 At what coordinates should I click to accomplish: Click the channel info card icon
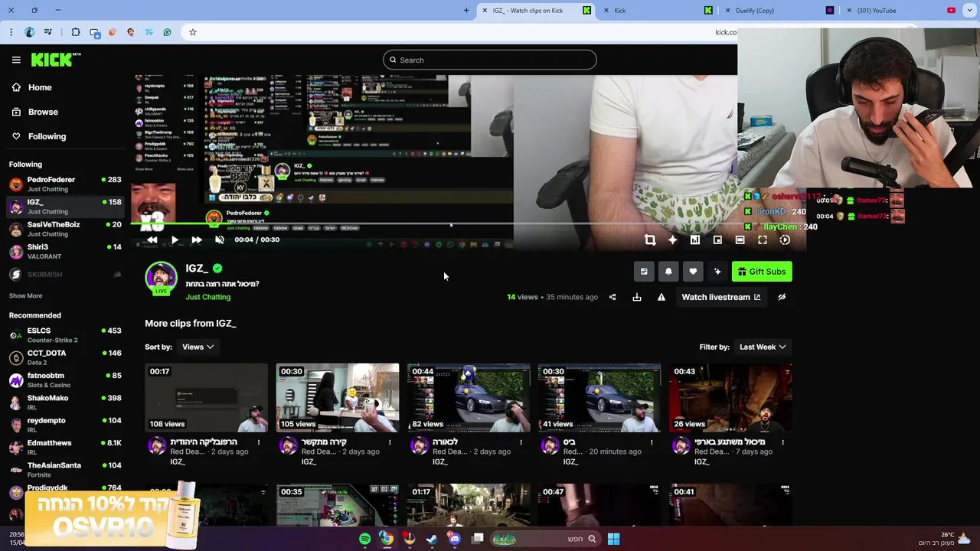tap(644, 272)
